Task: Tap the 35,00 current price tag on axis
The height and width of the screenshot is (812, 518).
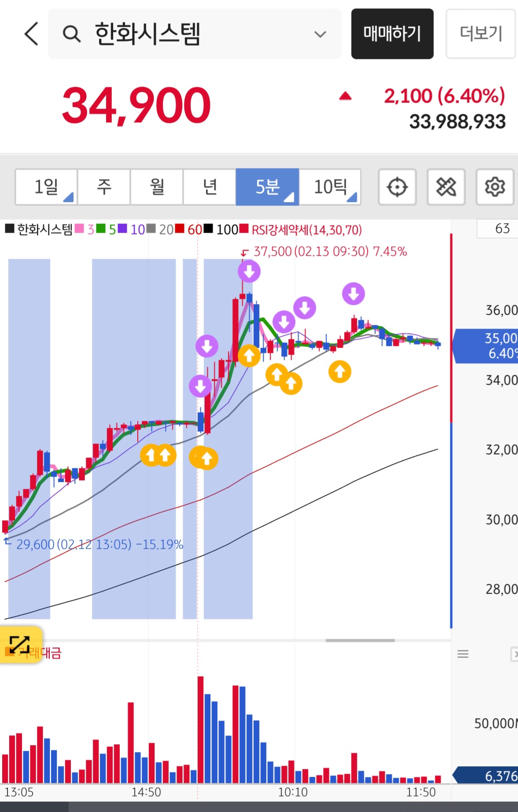Action: [486, 346]
